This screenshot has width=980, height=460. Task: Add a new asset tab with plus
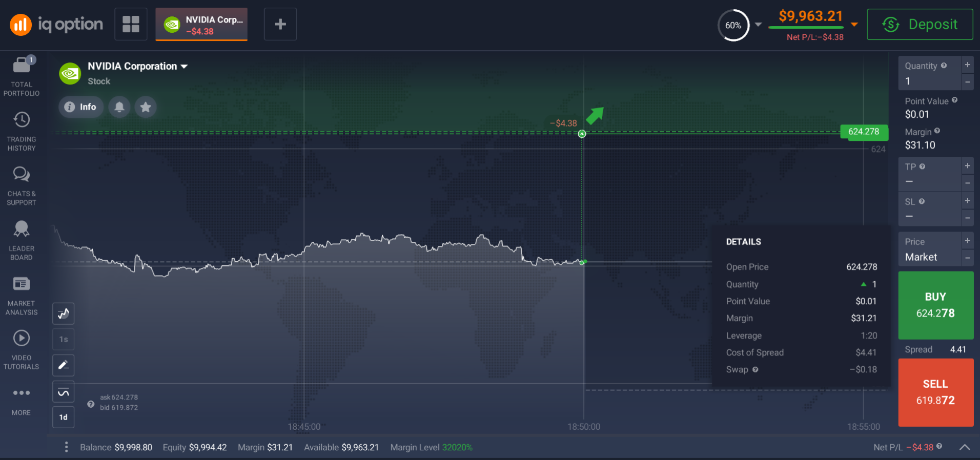click(x=280, y=24)
